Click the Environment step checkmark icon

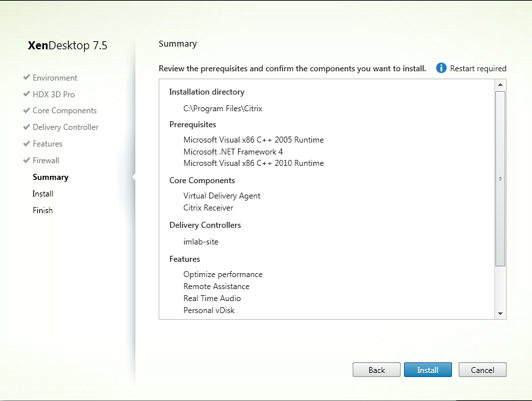pyautogui.click(x=26, y=77)
